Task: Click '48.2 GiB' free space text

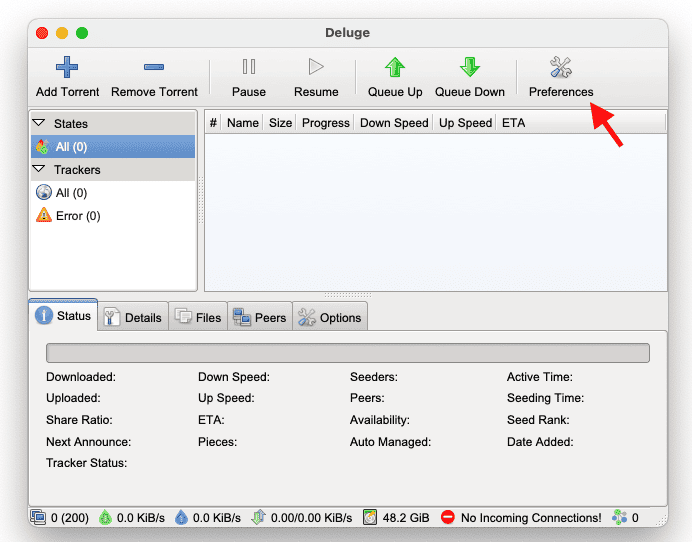Action: click(x=406, y=518)
